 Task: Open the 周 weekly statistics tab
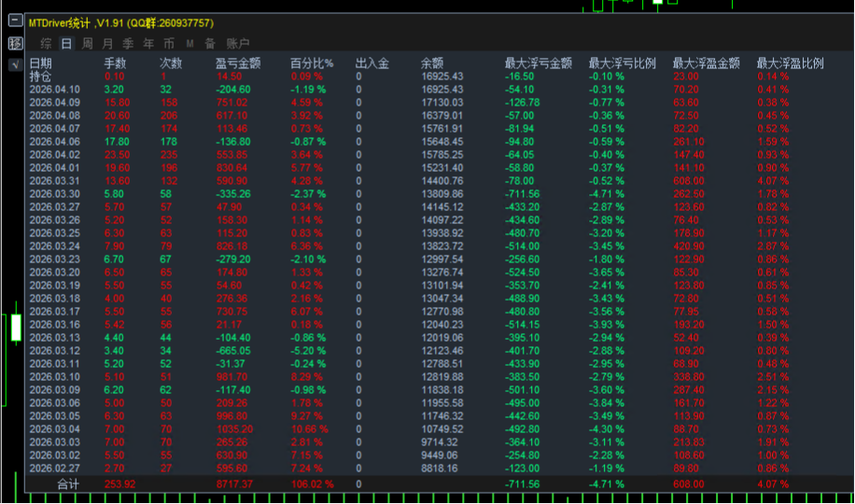[87, 44]
